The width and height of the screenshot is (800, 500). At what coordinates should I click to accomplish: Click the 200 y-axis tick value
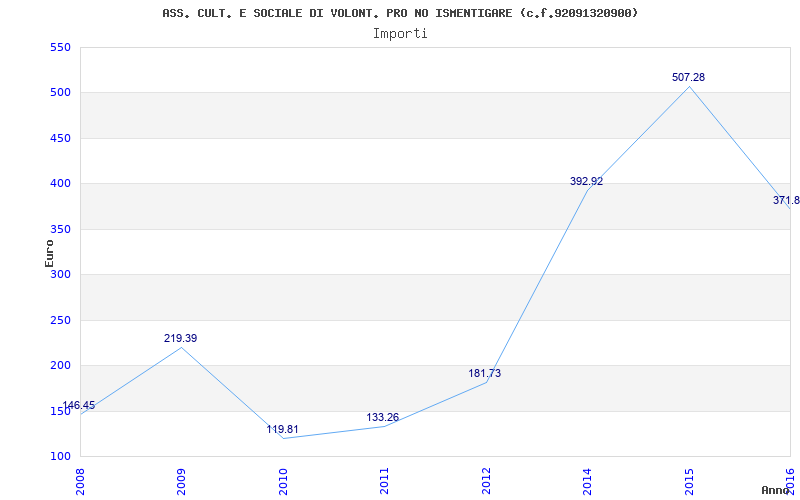coord(60,366)
